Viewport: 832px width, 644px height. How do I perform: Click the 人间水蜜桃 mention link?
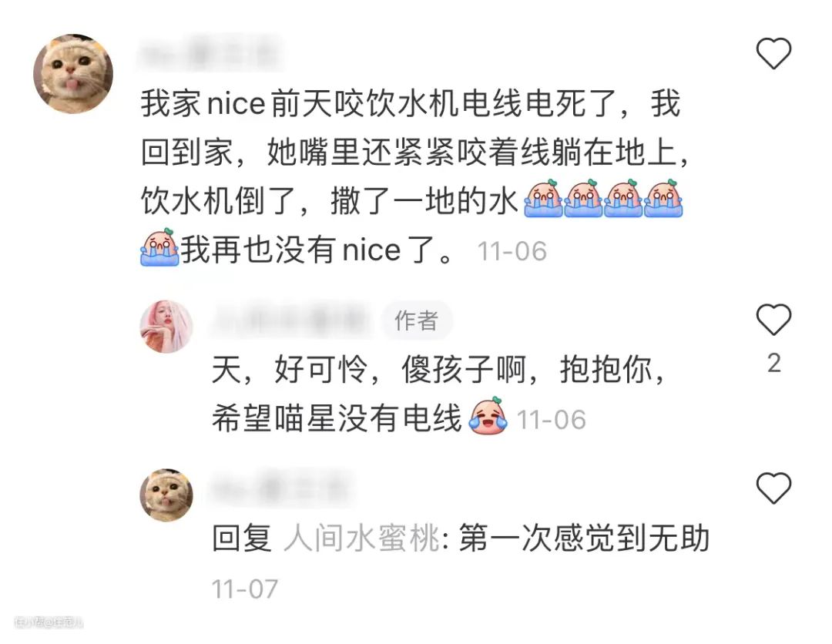click(362, 538)
